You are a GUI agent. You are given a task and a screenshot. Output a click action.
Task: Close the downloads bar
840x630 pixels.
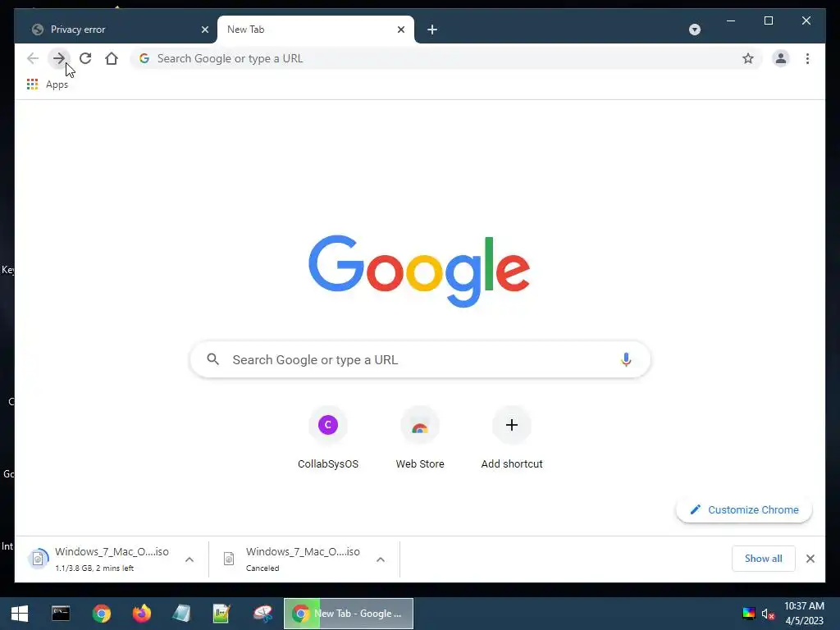click(810, 559)
